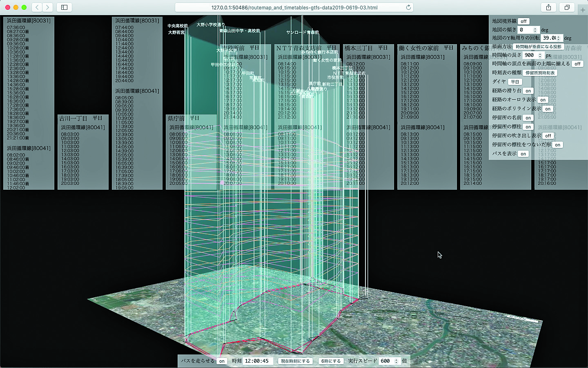This screenshot has width=588, height=368.
Task: Toggle 停留所の吹き出し表示 setting
Action: [548, 136]
